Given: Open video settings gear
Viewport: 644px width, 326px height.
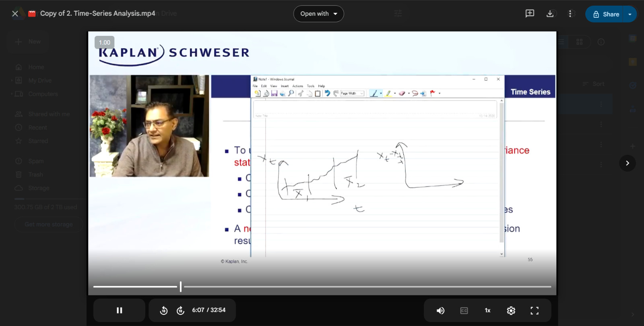Looking at the screenshot, I should pos(511,310).
